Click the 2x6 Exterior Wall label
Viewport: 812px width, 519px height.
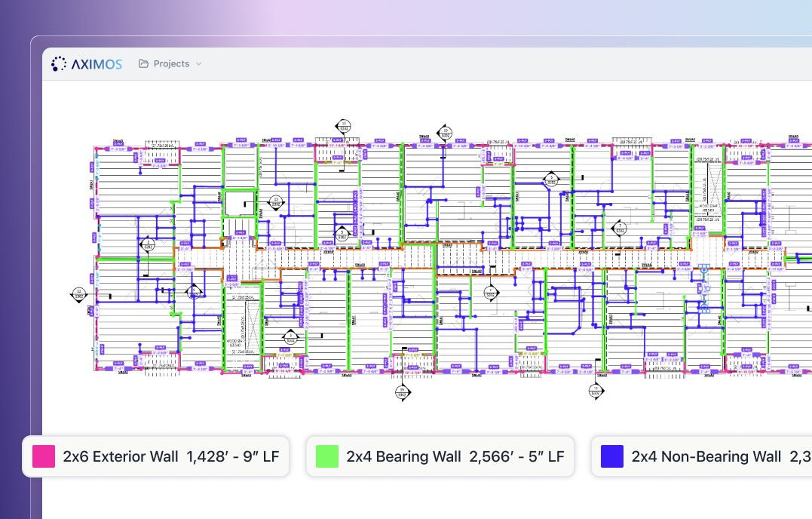pyautogui.click(x=121, y=456)
